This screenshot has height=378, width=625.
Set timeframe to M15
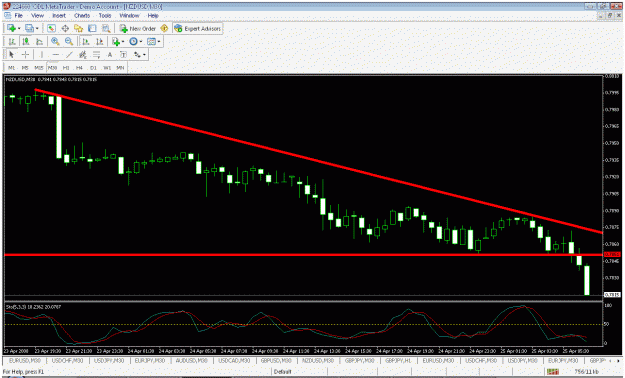[x=39, y=68]
